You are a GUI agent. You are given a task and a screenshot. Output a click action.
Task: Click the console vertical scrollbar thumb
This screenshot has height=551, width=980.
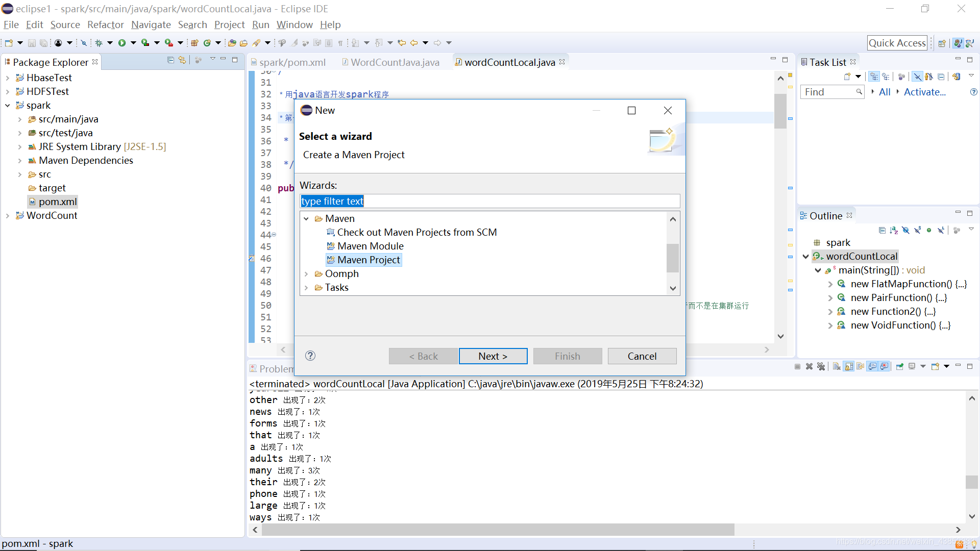[972, 482]
